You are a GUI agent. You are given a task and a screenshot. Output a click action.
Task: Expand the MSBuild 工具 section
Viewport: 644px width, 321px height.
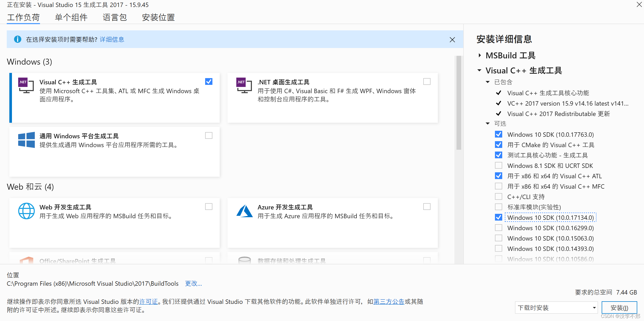click(x=480, y=55)
